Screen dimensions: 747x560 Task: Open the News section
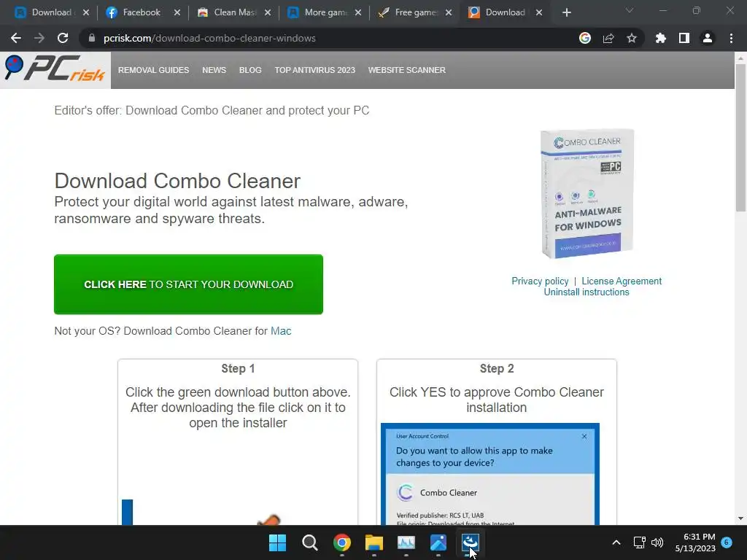214,70
